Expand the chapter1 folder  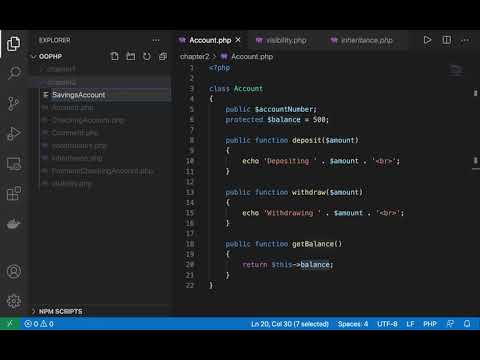62,69
